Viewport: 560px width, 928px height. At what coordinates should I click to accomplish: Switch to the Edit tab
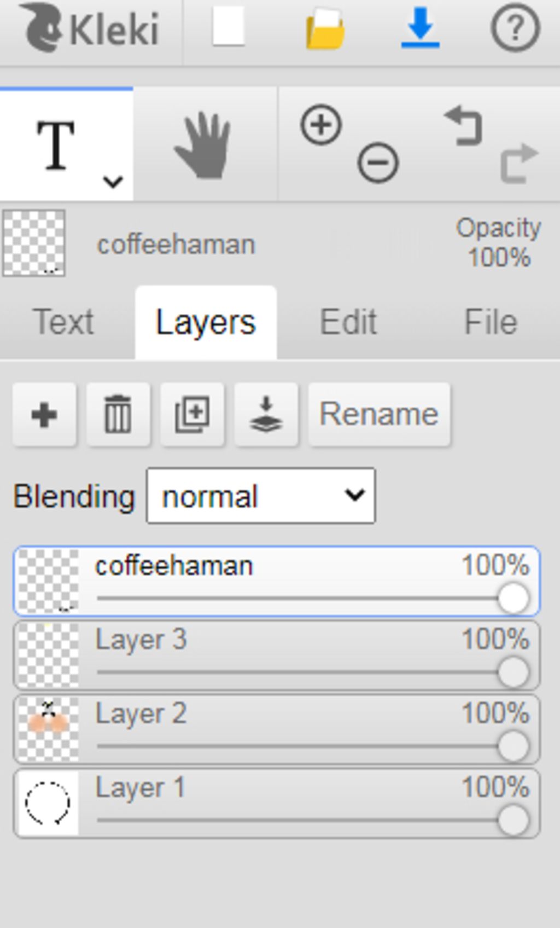[x=348, y=322]
